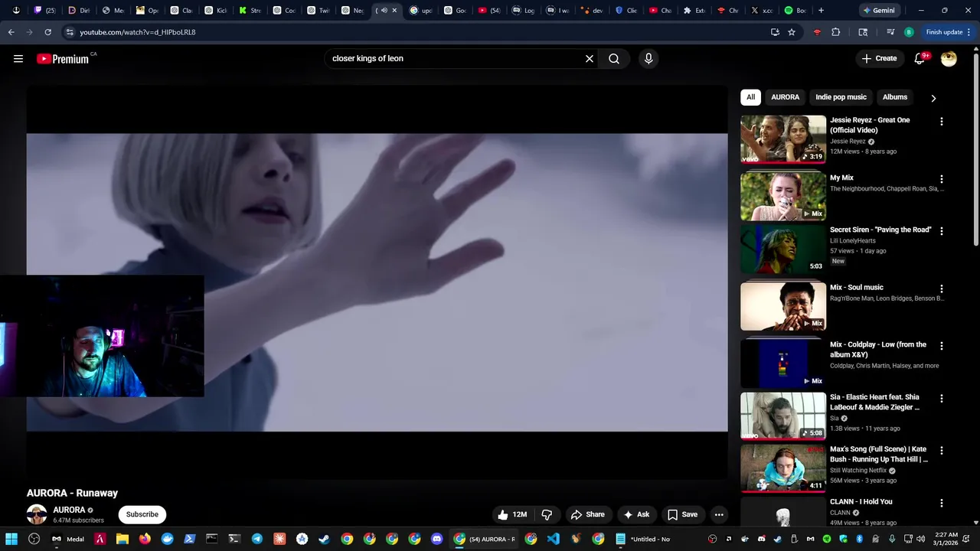The image size is (980, 551).
Task: Open Mix - Coldplay Low title
Action: tap(878, 350)
